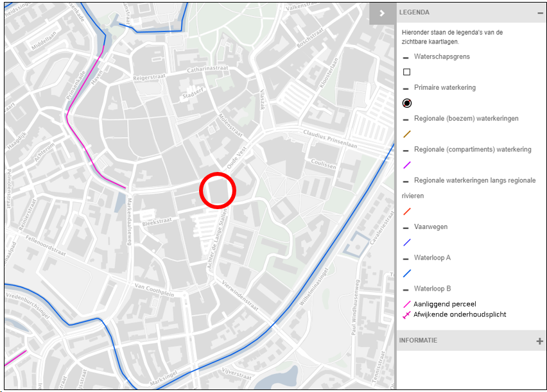Click the Regionale waterkeringen langs regionale entry
547x392 pixels.
475,180
